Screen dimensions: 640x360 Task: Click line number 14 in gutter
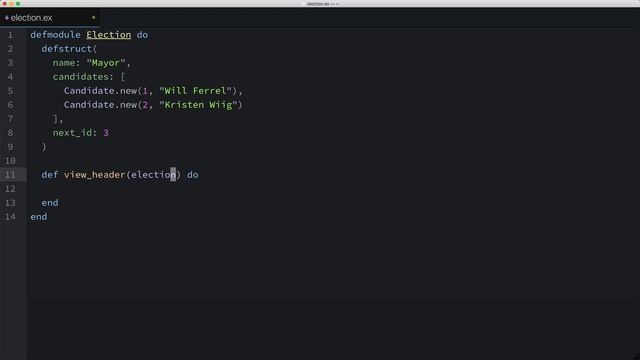[x=10, y=217]
